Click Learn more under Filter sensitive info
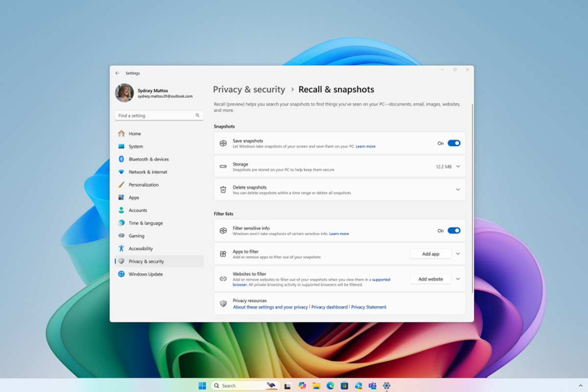 (339, 234)
